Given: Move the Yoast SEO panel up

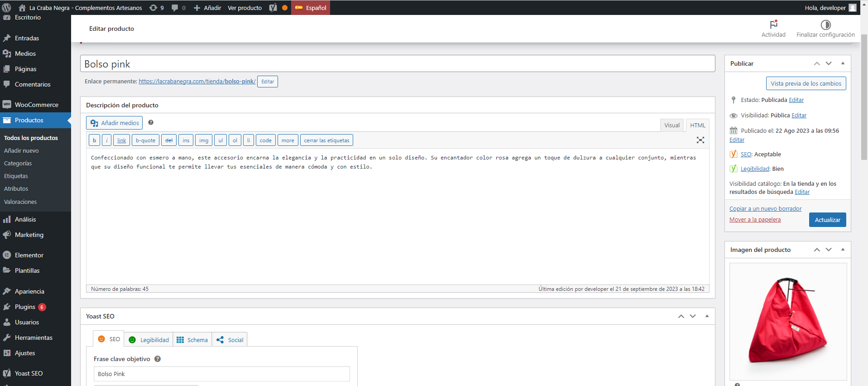Looking at the screenshot, I should tap(681, 316).
